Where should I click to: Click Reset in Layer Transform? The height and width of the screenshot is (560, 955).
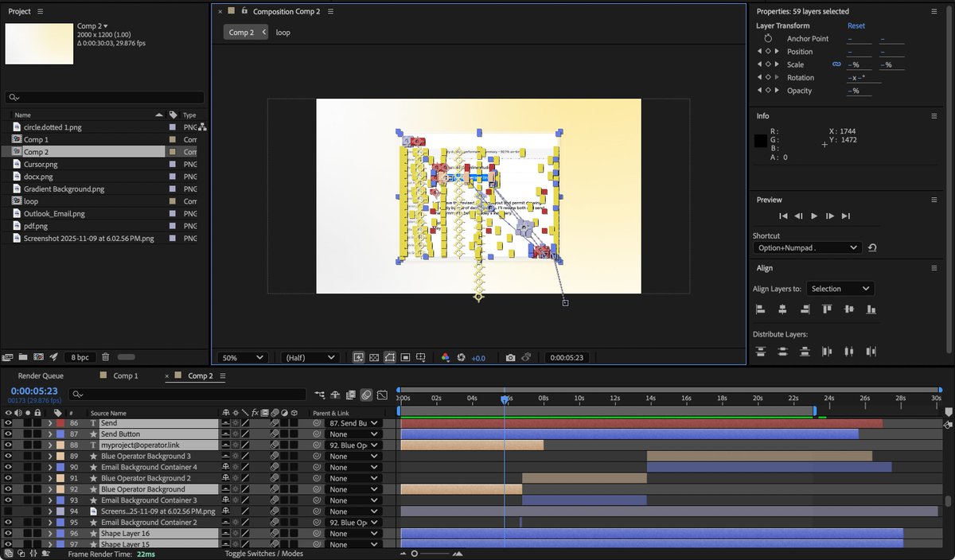click(x=856, y=25)
